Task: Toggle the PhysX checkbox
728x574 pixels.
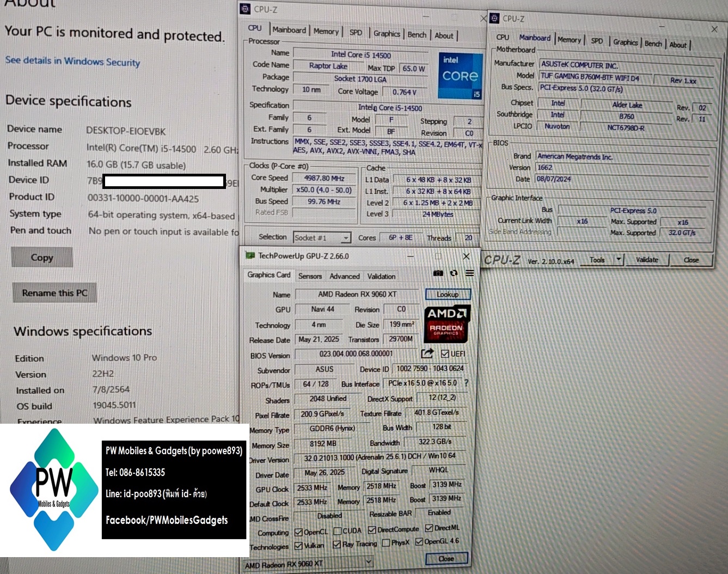Action: pyautogui.click(x=386, y=542)
